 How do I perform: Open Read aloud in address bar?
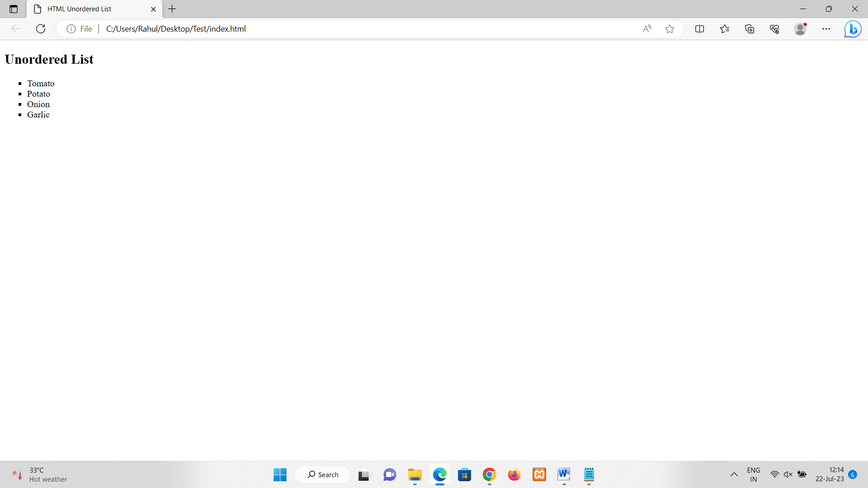(x=647, y=29)
